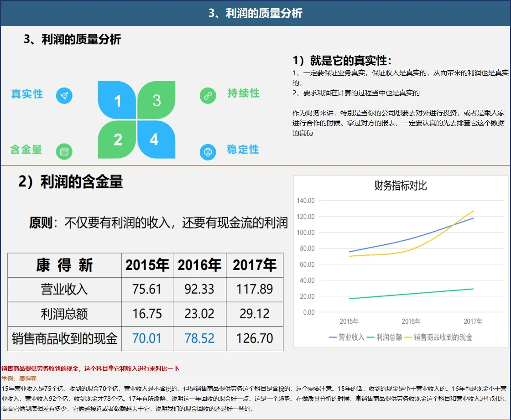Click the slide title bar 3、利润的质量分析

click(255, 14)
